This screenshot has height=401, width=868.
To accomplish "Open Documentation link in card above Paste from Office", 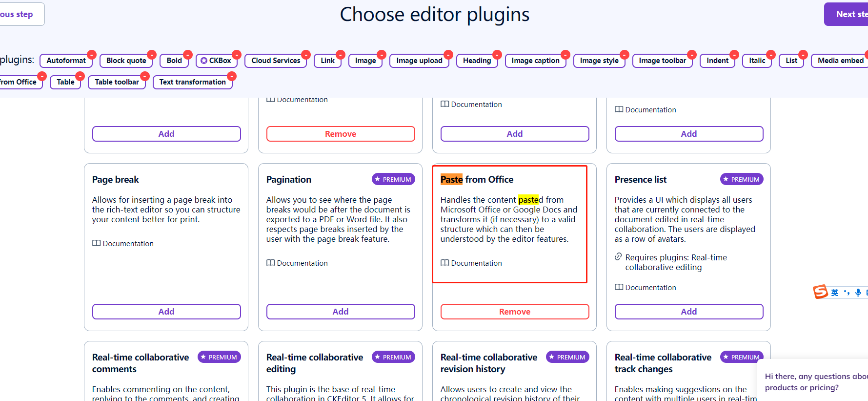I will 471,104.
